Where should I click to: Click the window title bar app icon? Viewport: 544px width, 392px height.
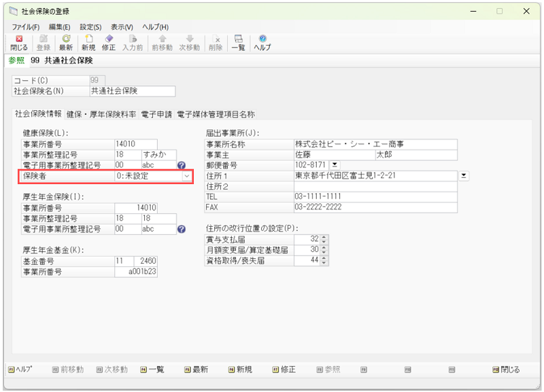pyautogui.click(x=13, y=11)
